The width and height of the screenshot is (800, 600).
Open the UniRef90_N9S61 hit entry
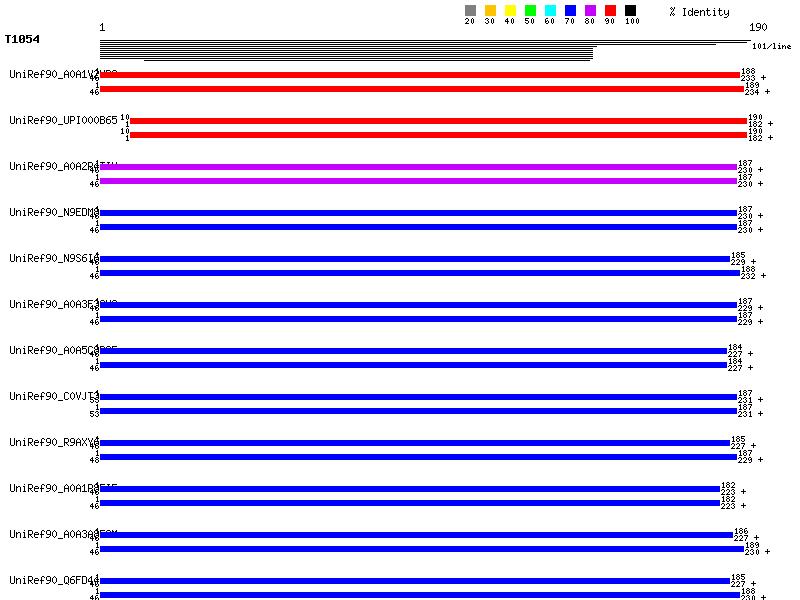[52, 258]
